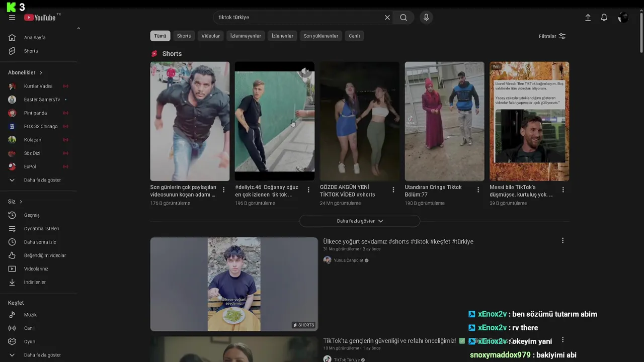Open options menu for Messi TikTok short

click(563, 190)
